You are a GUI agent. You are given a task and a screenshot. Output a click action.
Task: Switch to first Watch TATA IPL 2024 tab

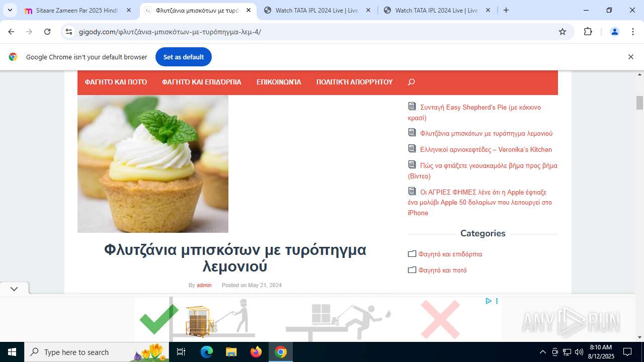[317, 10]
